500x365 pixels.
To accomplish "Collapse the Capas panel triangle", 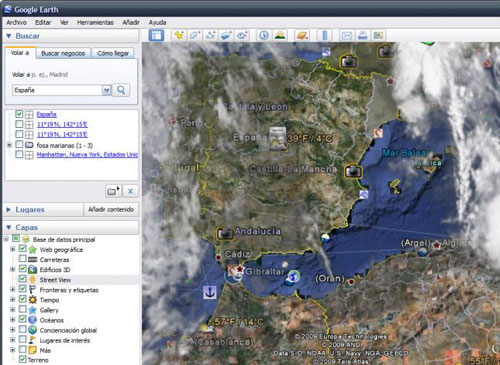I will (x=9, y=227).
